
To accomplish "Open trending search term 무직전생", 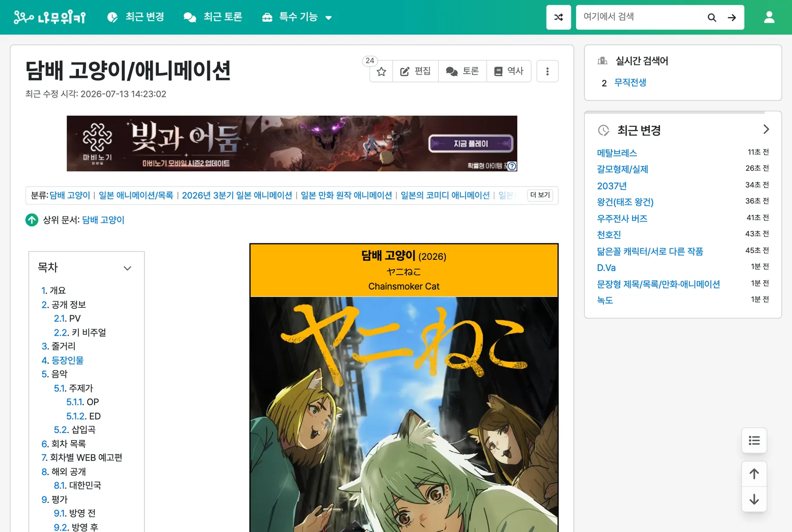I will point(630,82).
